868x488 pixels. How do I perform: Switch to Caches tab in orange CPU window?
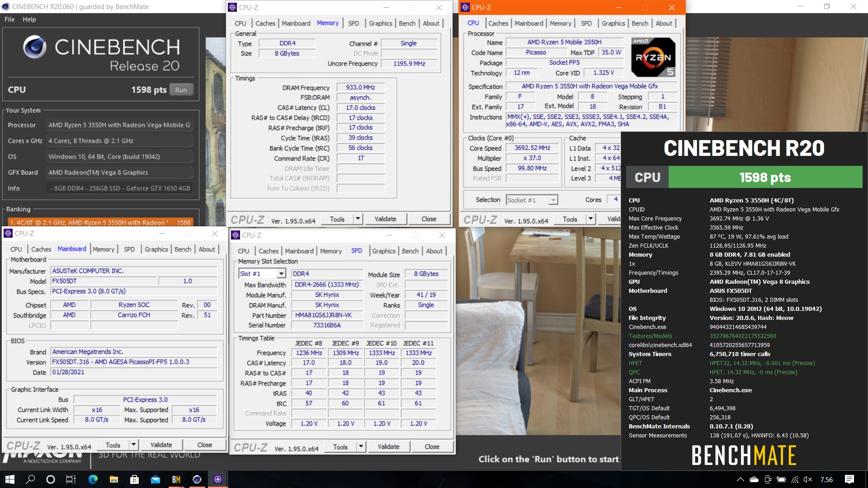point(498,23)
